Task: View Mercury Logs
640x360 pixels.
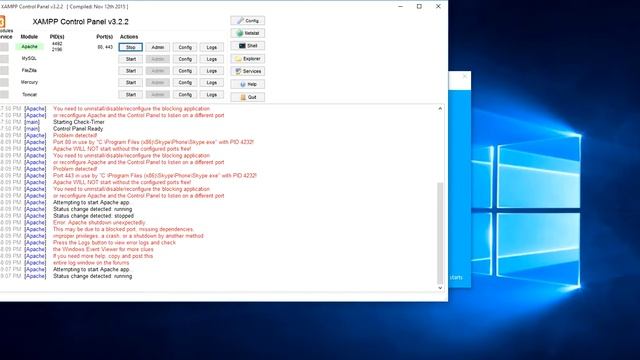Action: (211, 83)
